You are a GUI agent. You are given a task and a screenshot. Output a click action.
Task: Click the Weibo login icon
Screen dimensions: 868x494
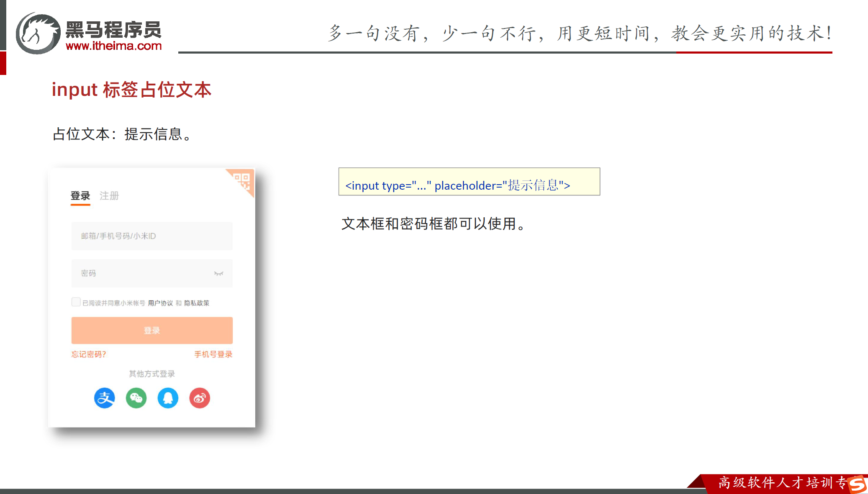click(x=200, y=398)
